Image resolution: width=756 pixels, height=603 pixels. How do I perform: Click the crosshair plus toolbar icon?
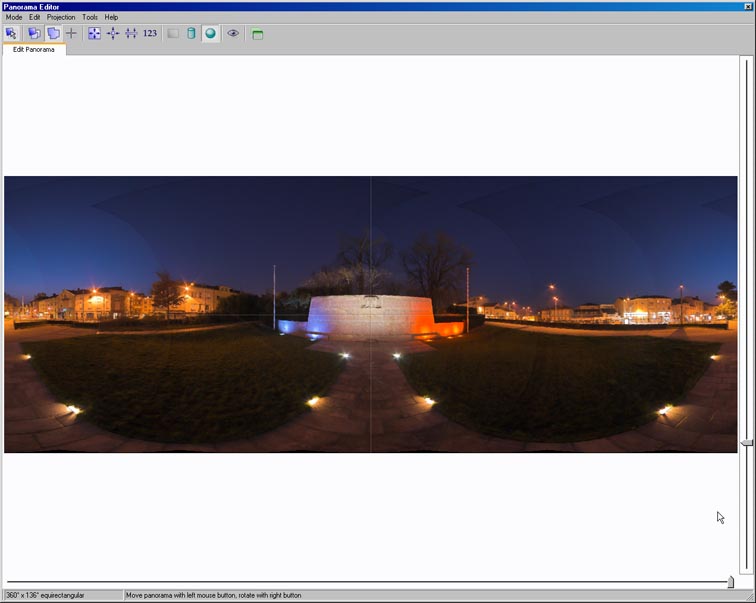(71, 33)
